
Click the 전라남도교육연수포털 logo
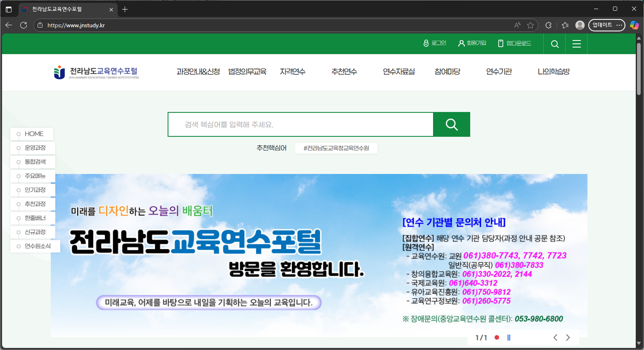click(x=96, y=72)
